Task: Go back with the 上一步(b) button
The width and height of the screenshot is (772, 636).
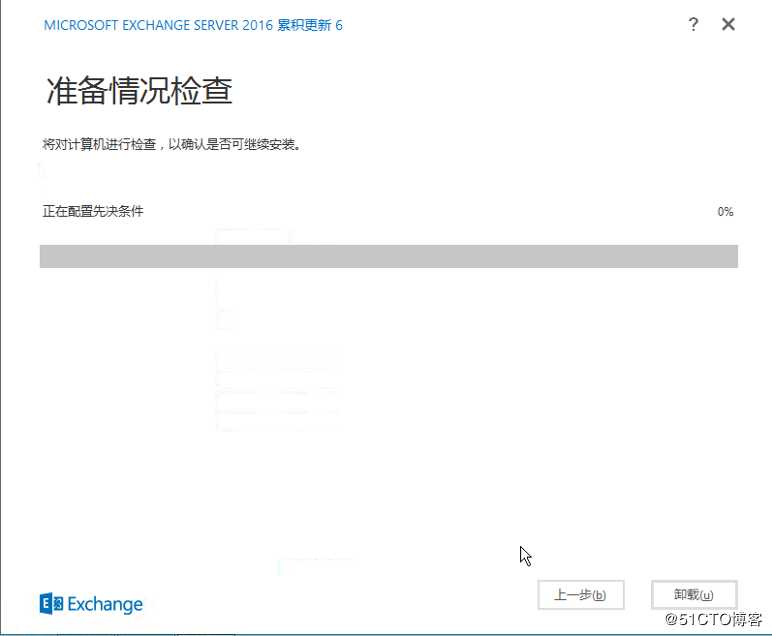Action: 580,595
